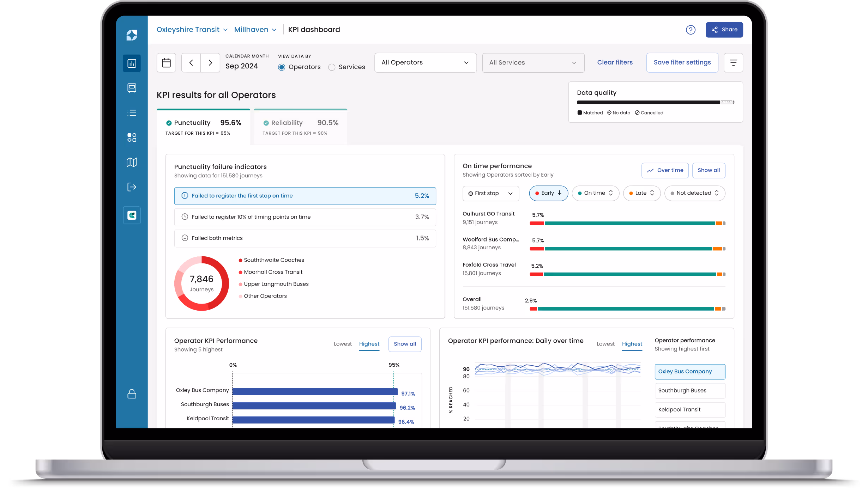Open the map view icon
Viewport: 868px width, 488px height.
[132, 162]
